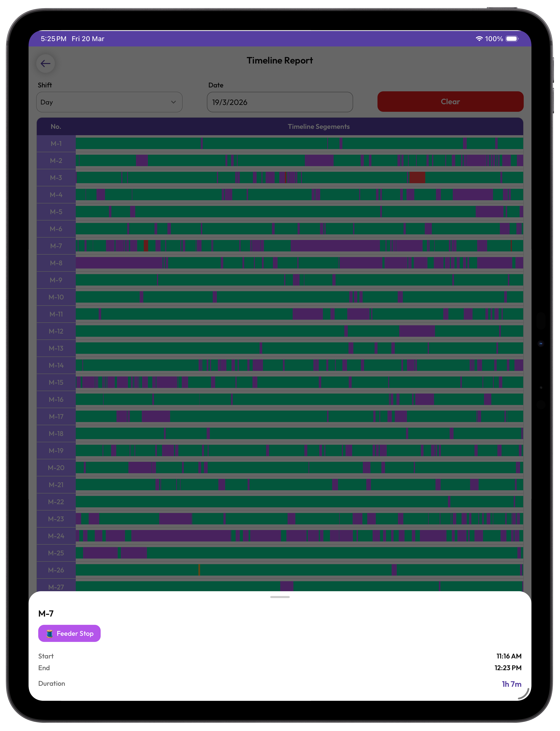Click the Shift dropdown chevron arrow
Viewport: 560px width, 731px height.
click(x=173, y=102)
